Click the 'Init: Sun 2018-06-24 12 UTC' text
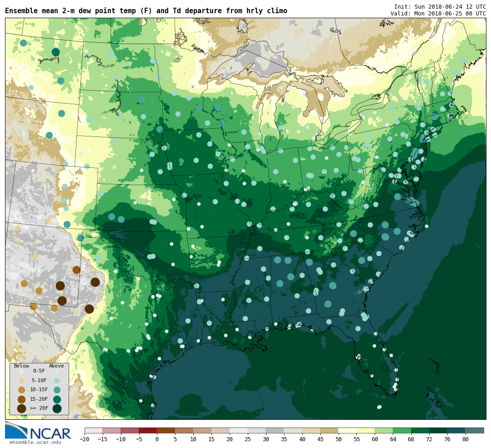491x448 pixels. coord(440,6)
